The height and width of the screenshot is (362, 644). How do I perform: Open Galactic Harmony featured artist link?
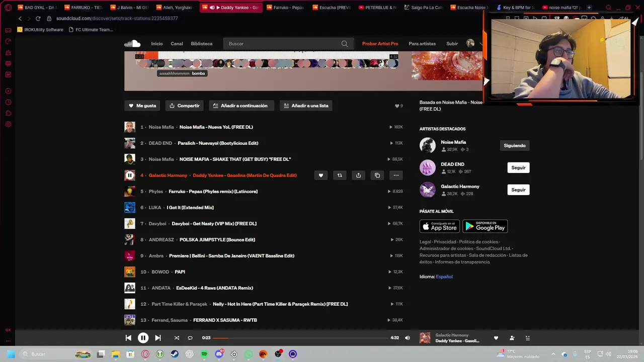point(460,187)
